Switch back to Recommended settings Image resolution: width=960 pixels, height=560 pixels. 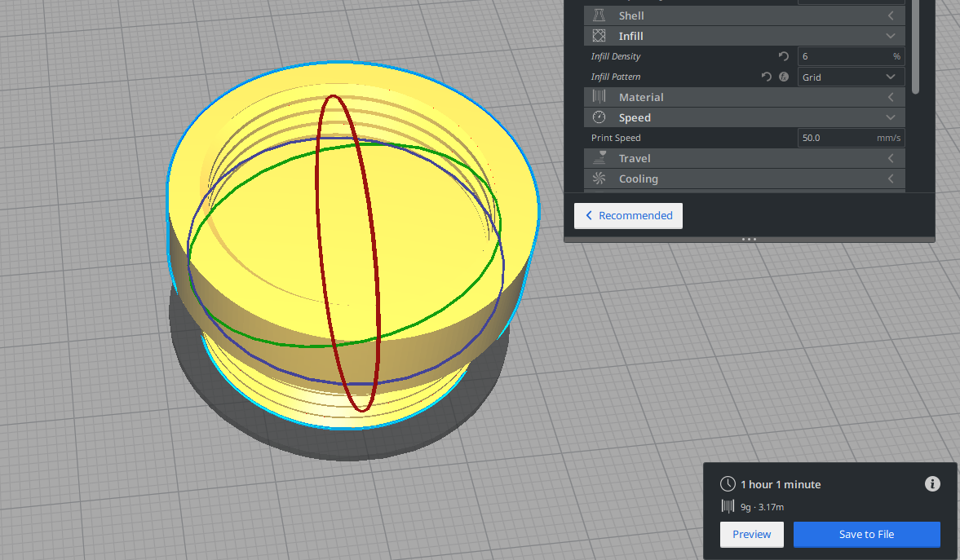point(628,215)
